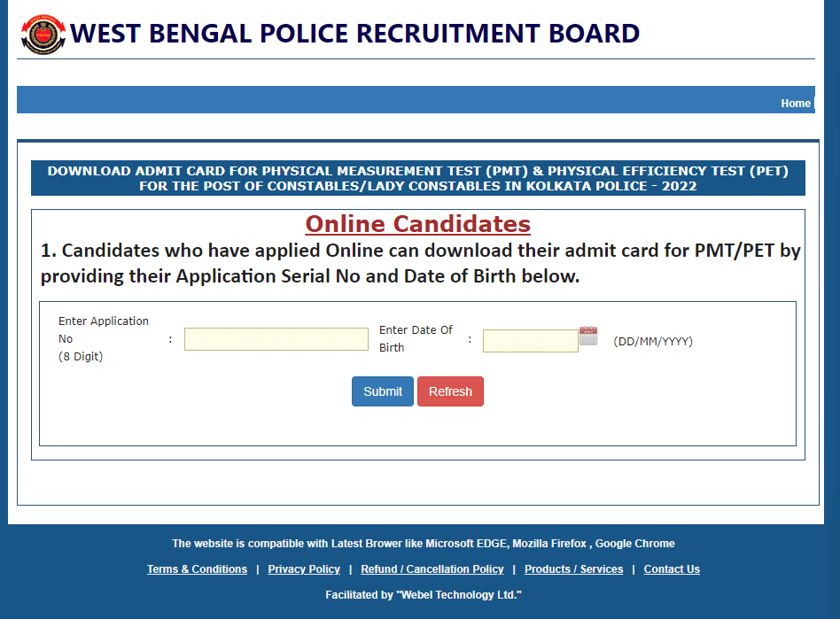This screenshot has width=840, height=619.
Task: Go to the Home menu item
Action: tap(795, 104)
